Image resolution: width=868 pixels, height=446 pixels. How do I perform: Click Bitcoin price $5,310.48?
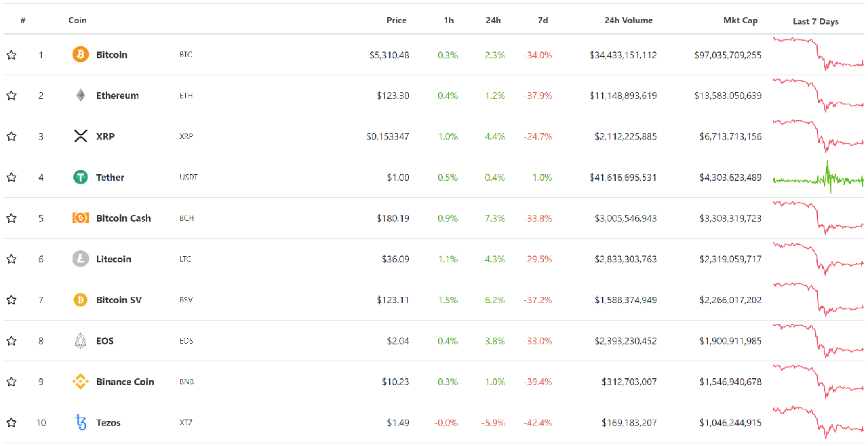point(389,55)
